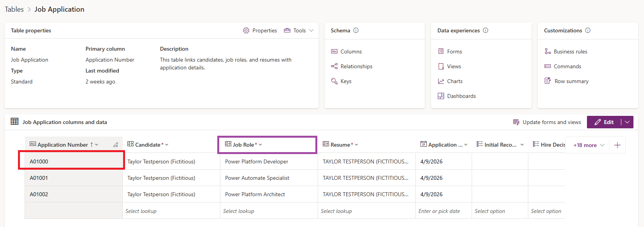Click the Data experiences info icon
The width and height of the screenshot is (644, 227).
tap(485, 30)
